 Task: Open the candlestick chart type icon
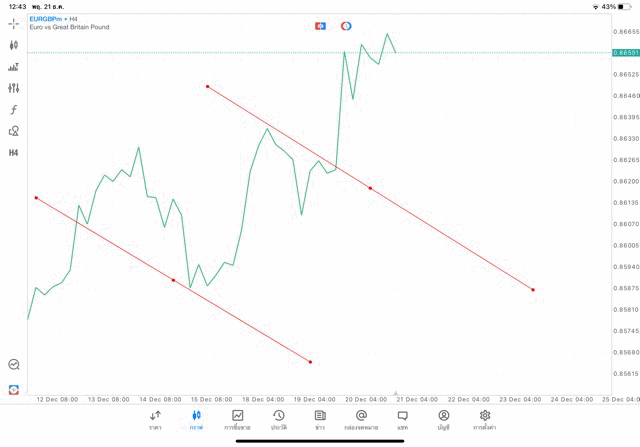pos(14,45)
